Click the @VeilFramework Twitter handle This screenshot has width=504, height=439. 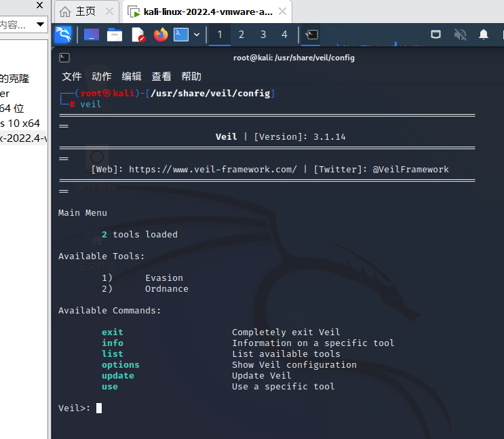pos(411,169)
